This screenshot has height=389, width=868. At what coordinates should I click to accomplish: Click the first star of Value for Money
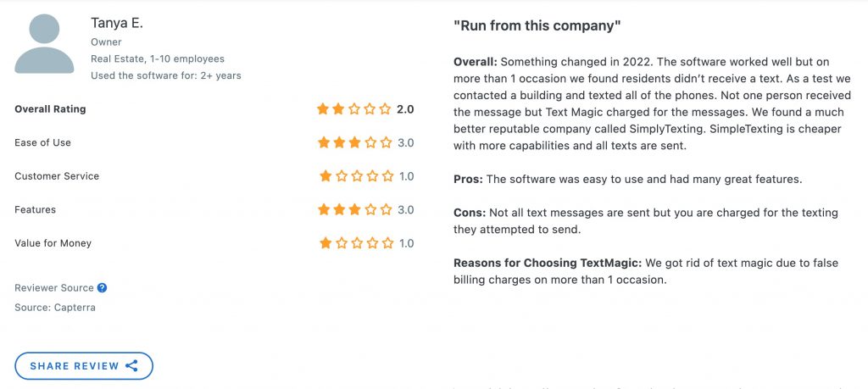pos(325,243)
